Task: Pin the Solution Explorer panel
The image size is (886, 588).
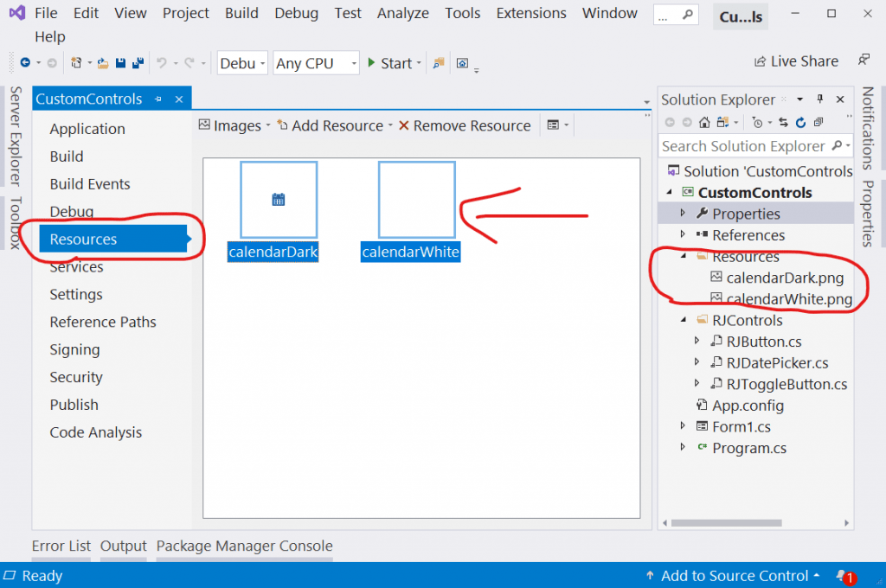Action: tap(819, 99)
